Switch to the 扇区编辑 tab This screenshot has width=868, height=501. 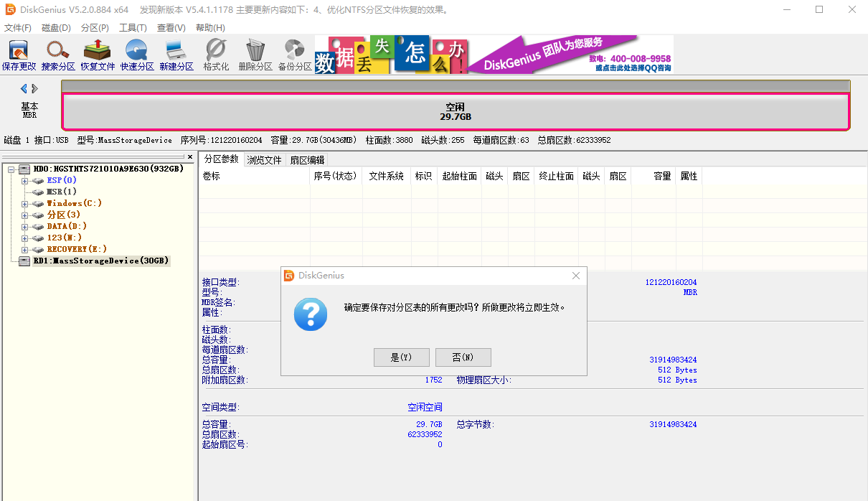click(307, 160)
